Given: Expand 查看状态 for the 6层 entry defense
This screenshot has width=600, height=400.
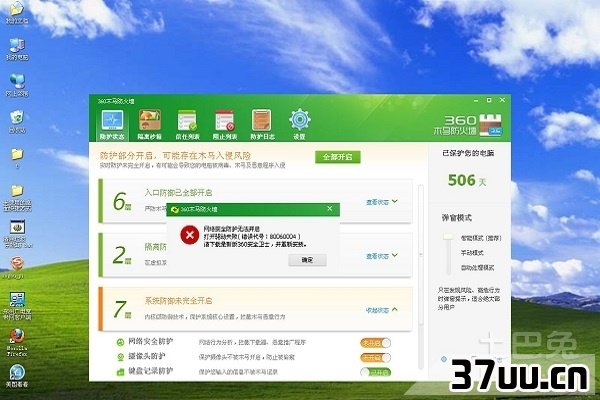Looking at the screenshot, I should tap(382, 202).
